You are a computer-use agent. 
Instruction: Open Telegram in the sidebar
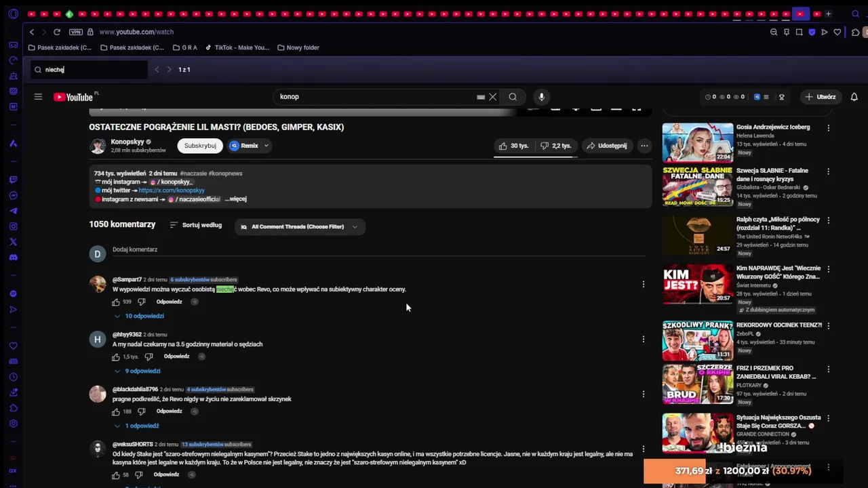coord(13,211)
